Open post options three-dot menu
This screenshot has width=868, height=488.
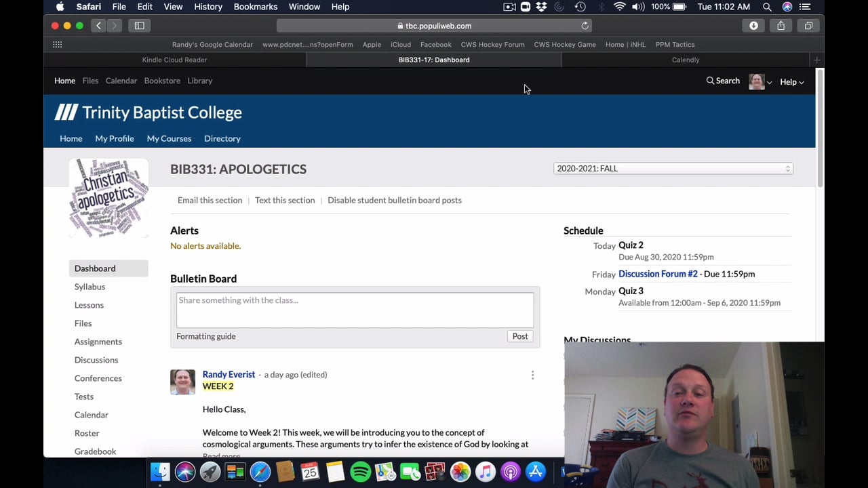coord(532,375)
